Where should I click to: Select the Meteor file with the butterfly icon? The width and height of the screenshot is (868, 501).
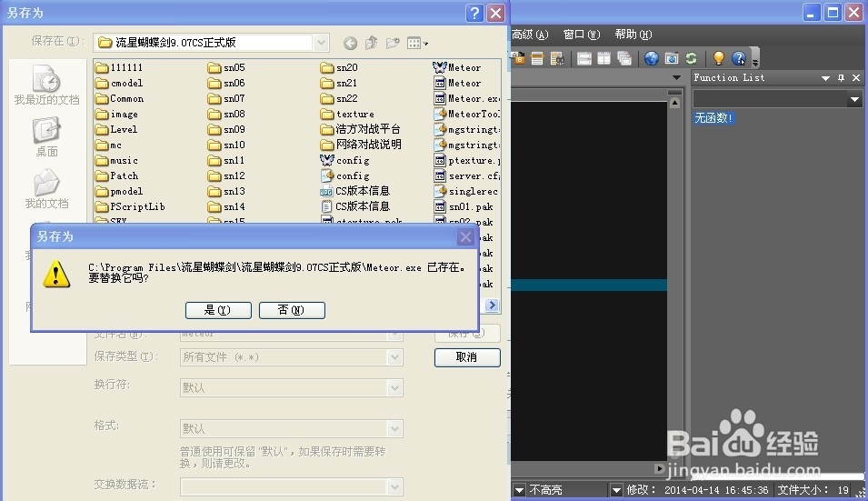(456, 67)
